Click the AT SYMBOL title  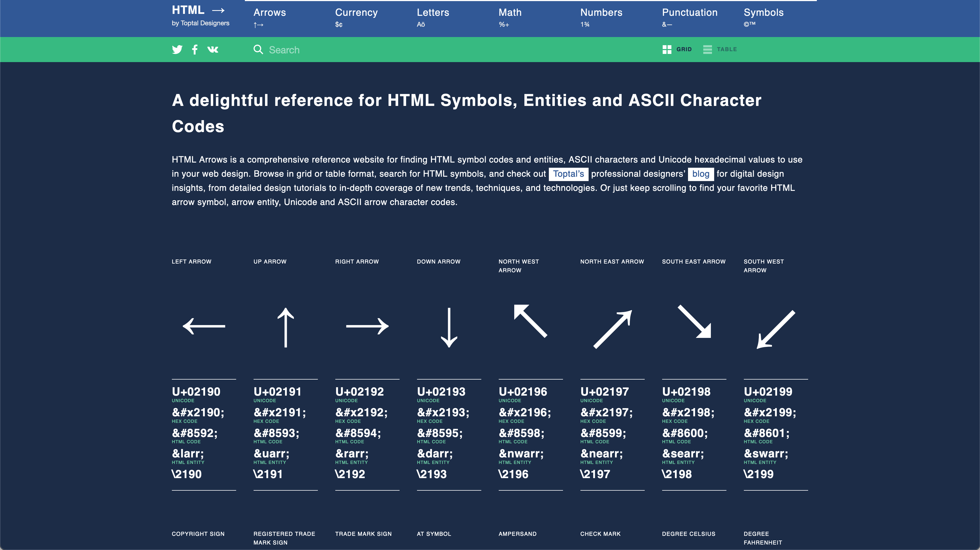pyautogui.click(x=434, y=534)
